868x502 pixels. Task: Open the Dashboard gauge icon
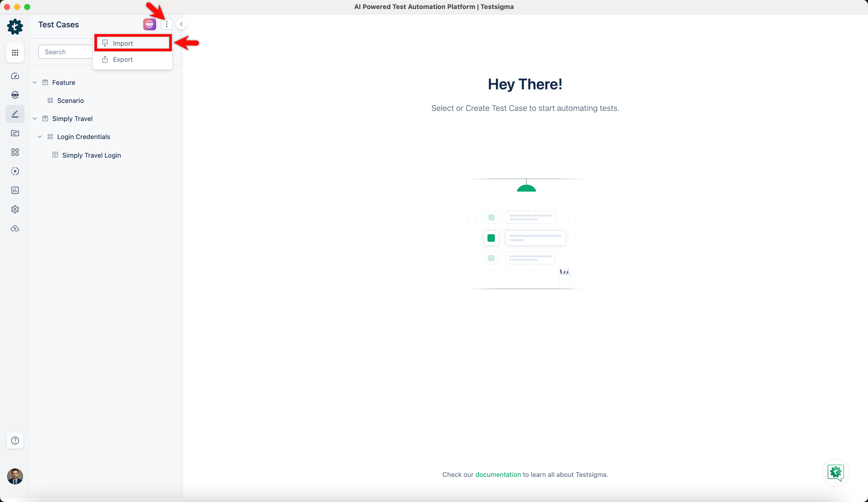click(15, 76)
